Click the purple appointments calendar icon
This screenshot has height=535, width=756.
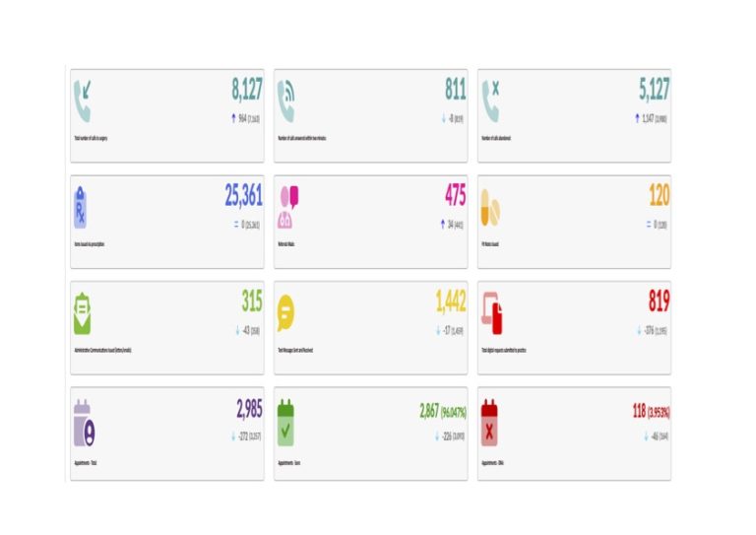(85, 422)
